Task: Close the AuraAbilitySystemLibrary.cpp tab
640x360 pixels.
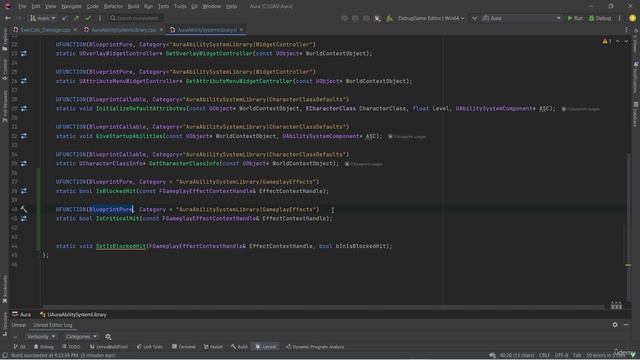Action: tap(161, 30)
